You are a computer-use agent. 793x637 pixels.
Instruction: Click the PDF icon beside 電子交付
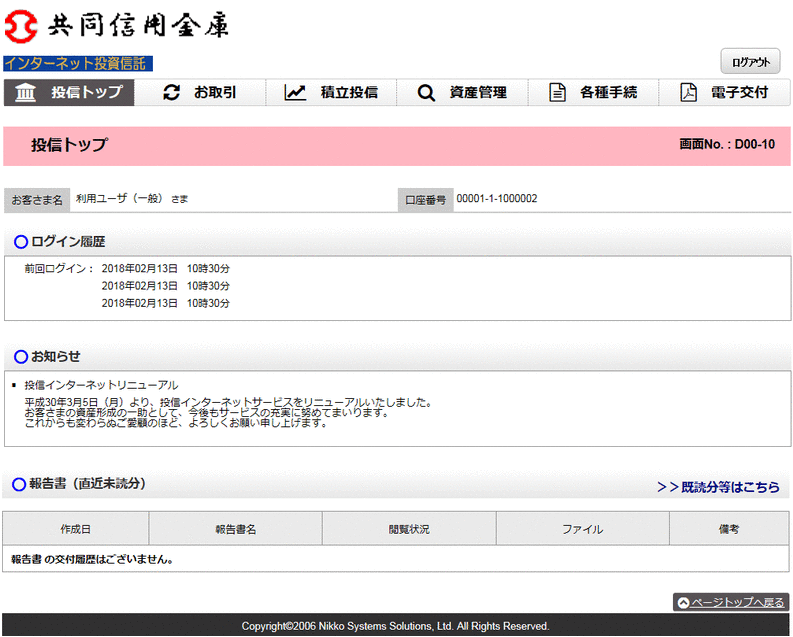pyautogui.click(x=688, y=93)
